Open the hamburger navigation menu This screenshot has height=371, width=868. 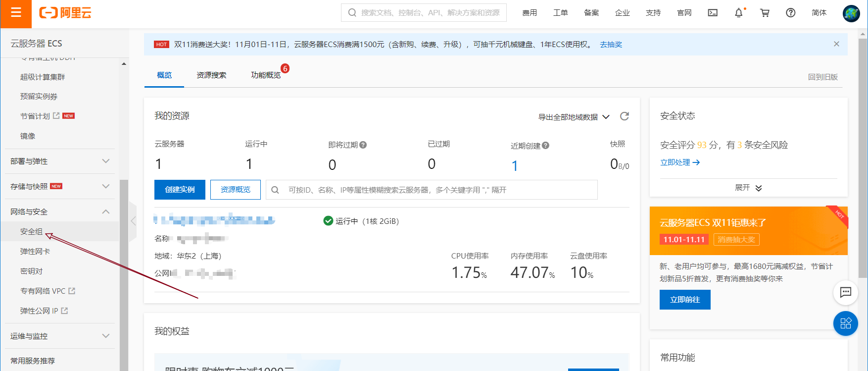[x=16, y=13]
